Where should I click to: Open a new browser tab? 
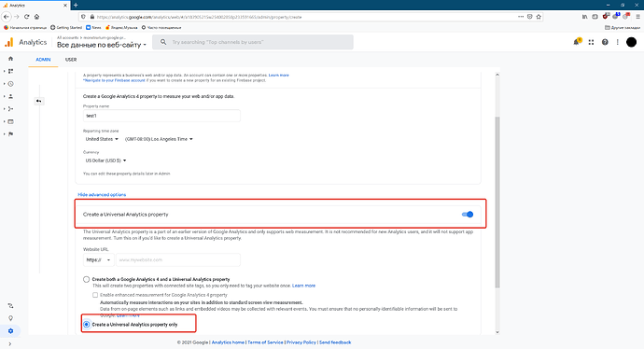click(76, 5)
